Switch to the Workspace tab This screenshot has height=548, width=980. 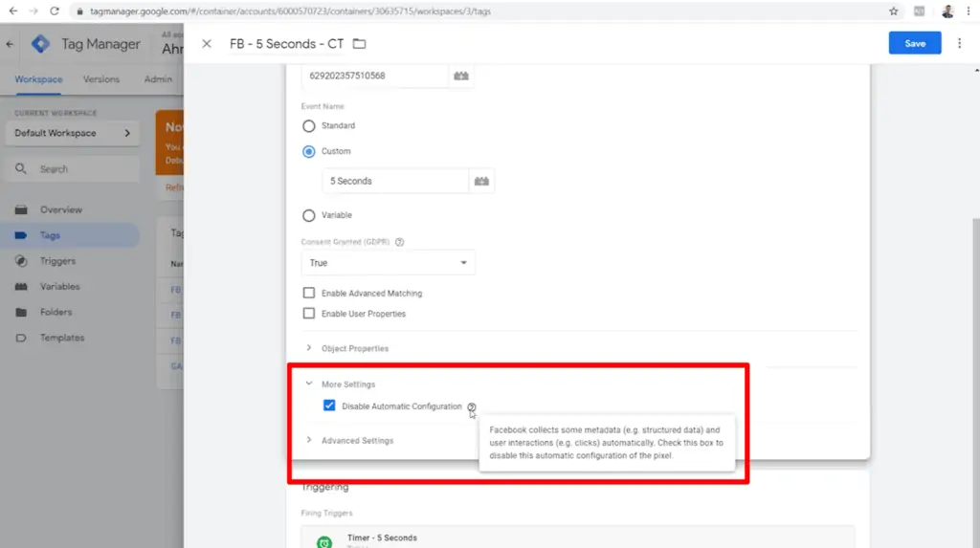38,79
